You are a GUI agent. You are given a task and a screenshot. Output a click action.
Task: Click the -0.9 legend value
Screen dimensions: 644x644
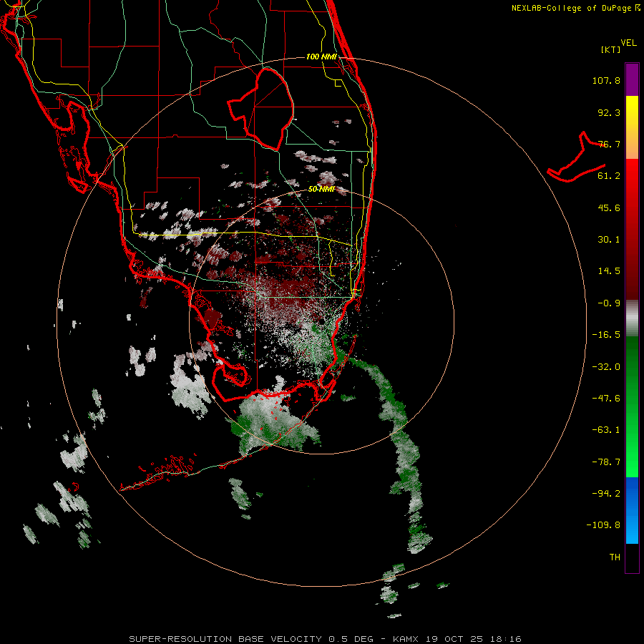[609, 303]
